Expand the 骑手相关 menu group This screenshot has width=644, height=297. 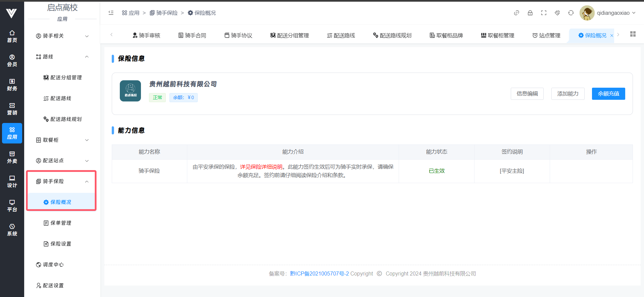pyautogui.click(x=62, y=36)
